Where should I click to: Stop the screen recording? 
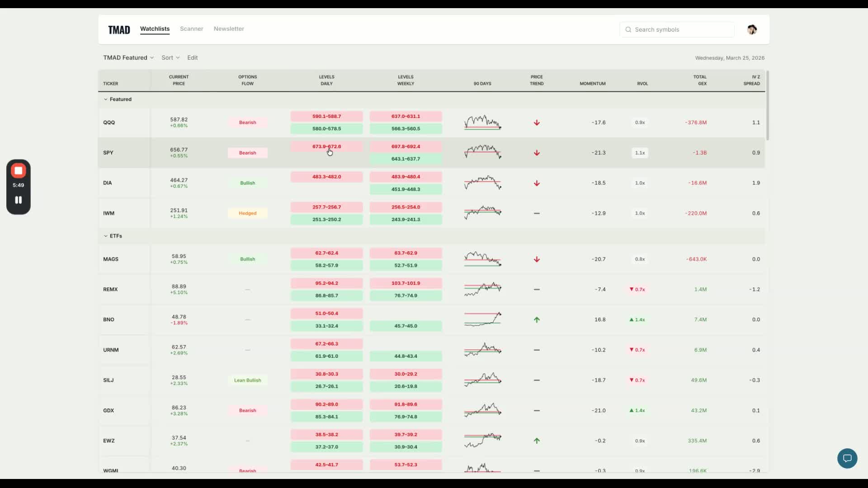(19, 171)
